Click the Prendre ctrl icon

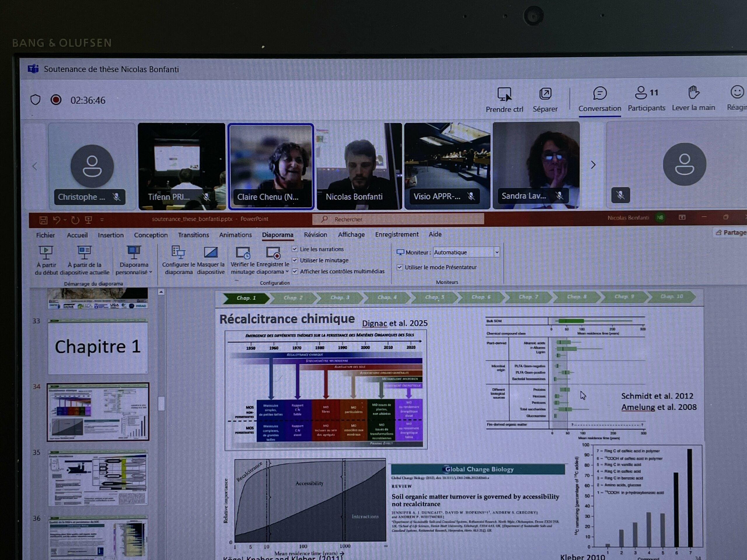[x=504, y=94]
